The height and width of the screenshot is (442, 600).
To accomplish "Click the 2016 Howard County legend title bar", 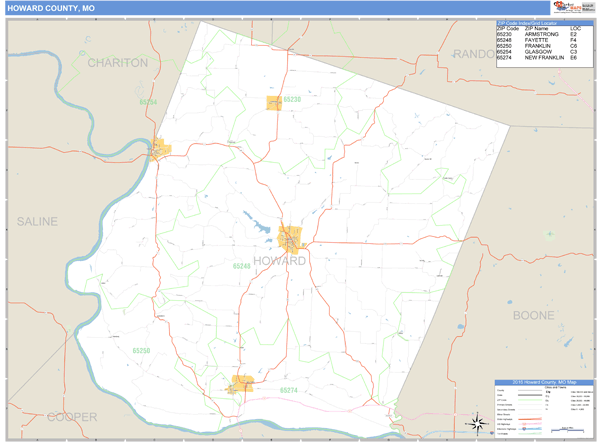I will (543, 381).
